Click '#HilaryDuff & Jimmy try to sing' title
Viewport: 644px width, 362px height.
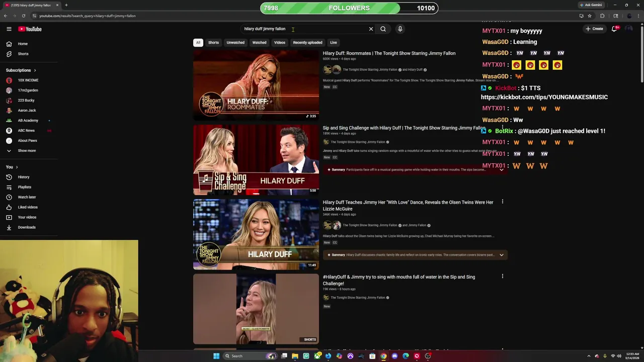pyautogui.click(x=399, y=280)
